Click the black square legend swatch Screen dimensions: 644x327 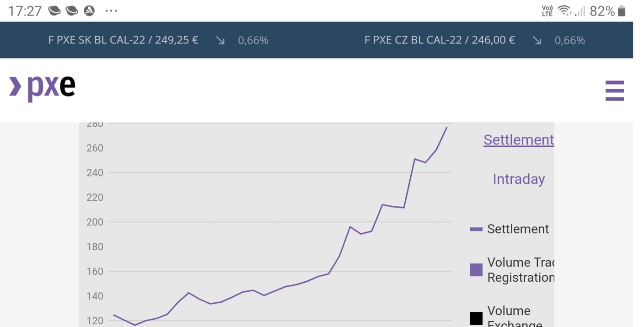[476, 318]
